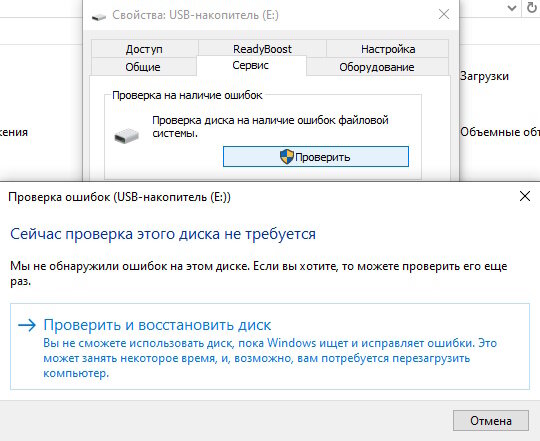Open the Настройка tab
The image size is (540, 441).
(x=387, y=49)
